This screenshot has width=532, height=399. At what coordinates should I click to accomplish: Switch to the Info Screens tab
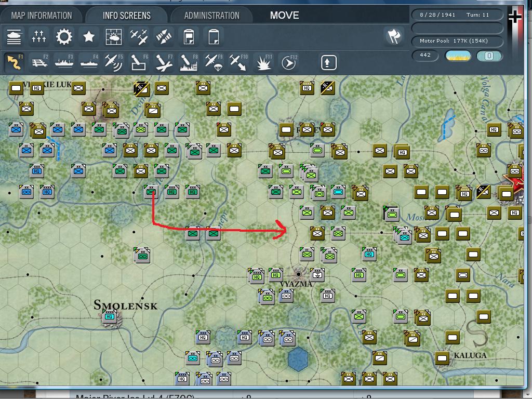(x=127, y=16)
